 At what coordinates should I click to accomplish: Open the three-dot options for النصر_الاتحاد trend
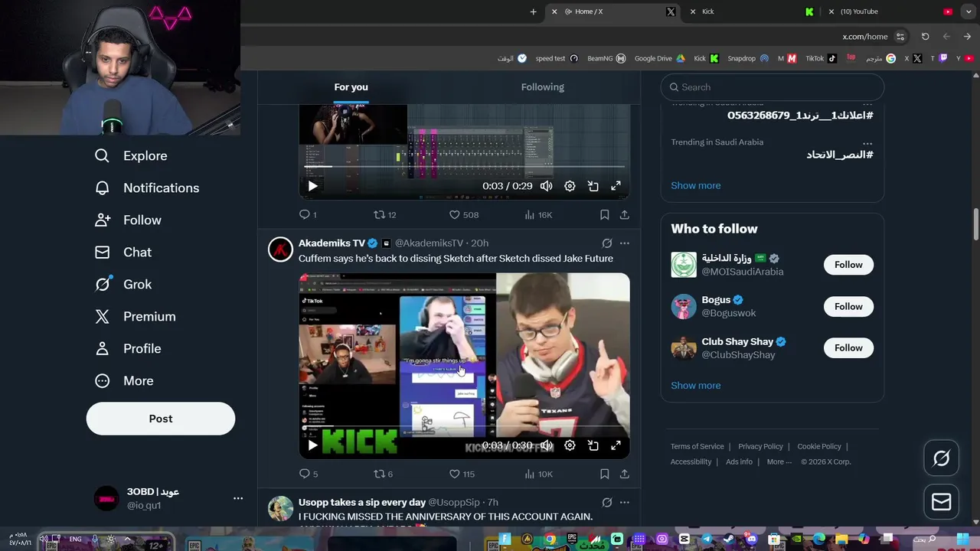pyautogui.click(x=867, y=142)
